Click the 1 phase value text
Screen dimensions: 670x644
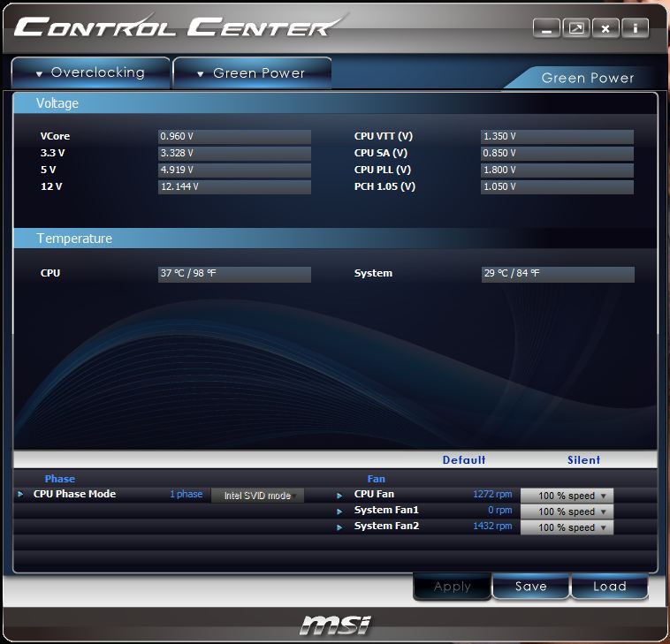click(x=187, y=494)
